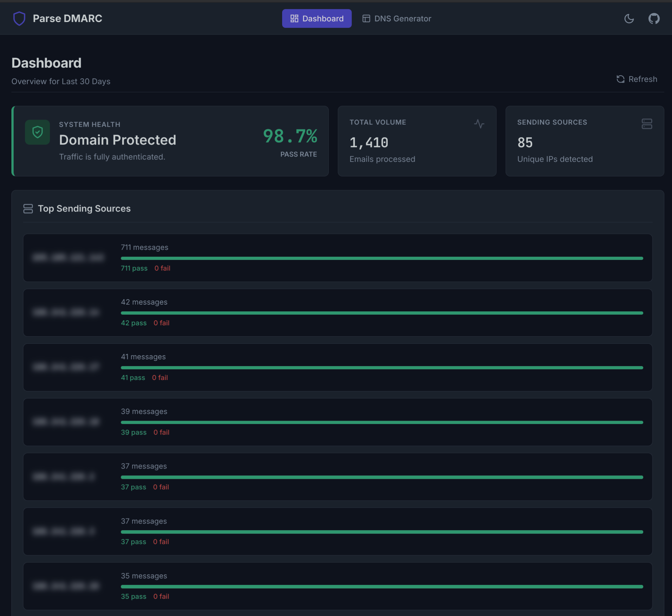
Task: Click the '39 pass' count
Action: [x=134, y=432]
